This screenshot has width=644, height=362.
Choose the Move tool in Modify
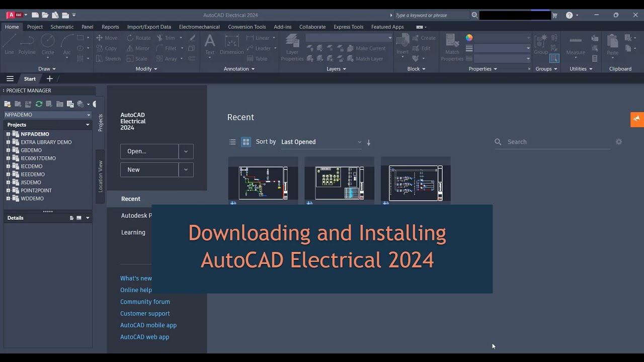pyautogui.click(x=107, y=38)
